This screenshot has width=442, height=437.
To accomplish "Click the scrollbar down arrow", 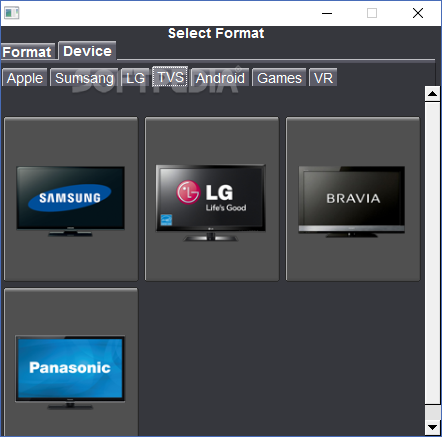I will pyautogui.click(x=432, y=427).
